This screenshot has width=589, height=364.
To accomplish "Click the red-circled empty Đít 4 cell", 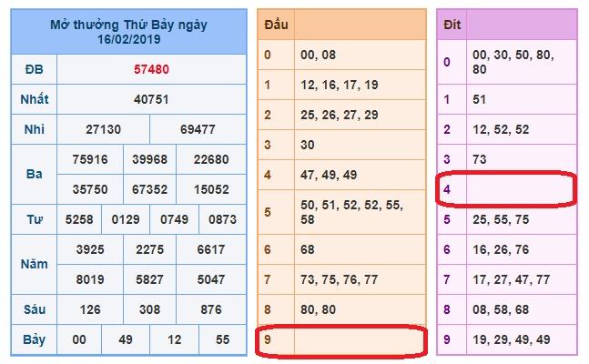I will 521,189.
